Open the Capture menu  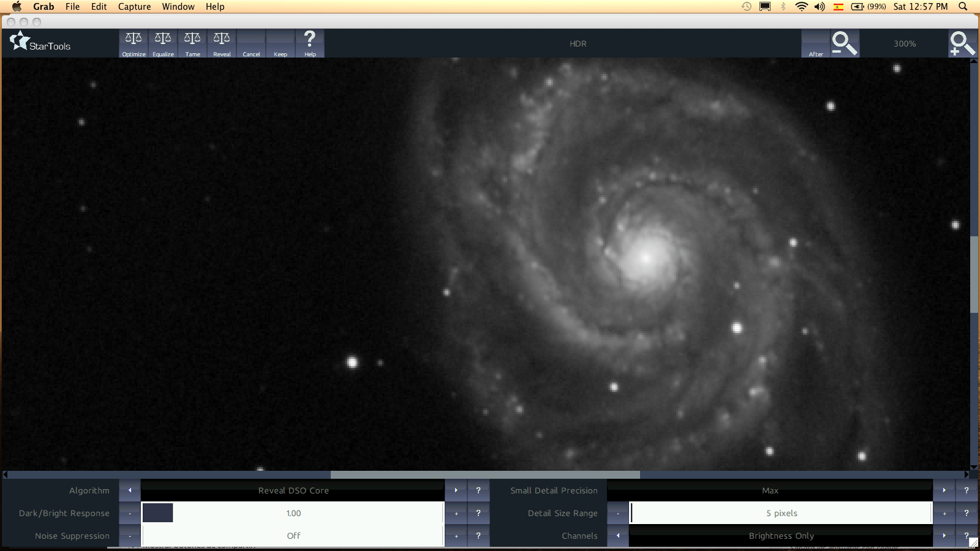tap(134, 7)
